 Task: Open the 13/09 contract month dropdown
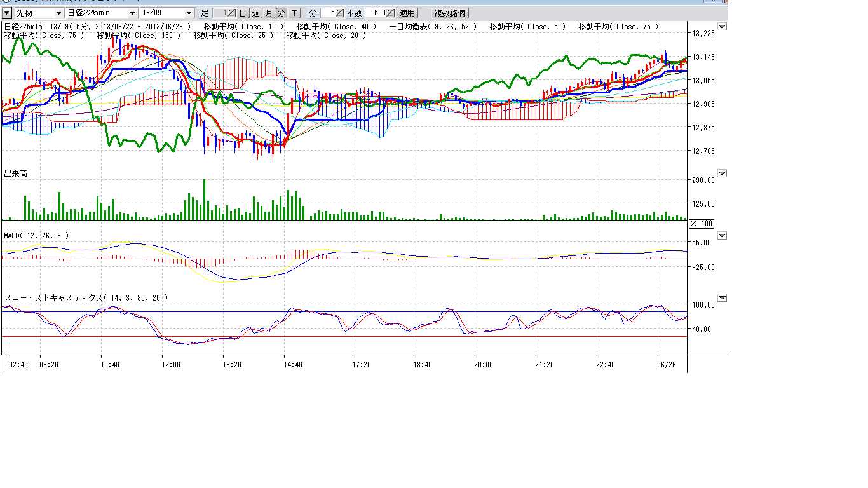(189, 13)
